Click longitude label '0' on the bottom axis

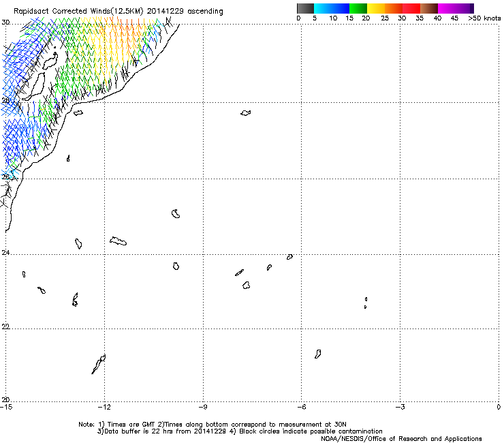[x=499, y=408]
